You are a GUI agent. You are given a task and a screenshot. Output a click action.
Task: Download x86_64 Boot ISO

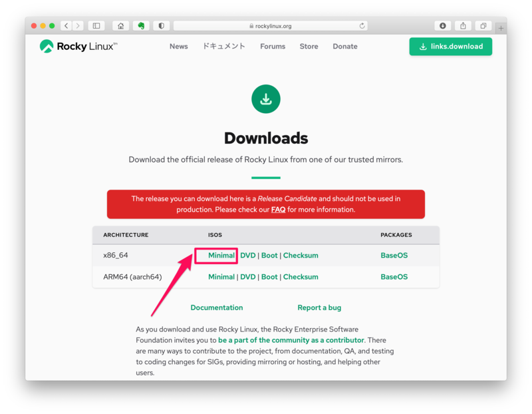pyautogui.click(x=269, y=256)
